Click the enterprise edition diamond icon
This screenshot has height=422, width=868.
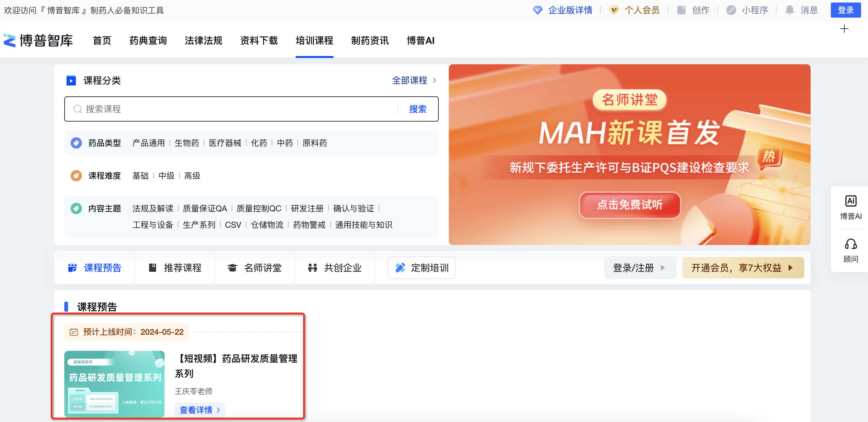tap(537, 10)
